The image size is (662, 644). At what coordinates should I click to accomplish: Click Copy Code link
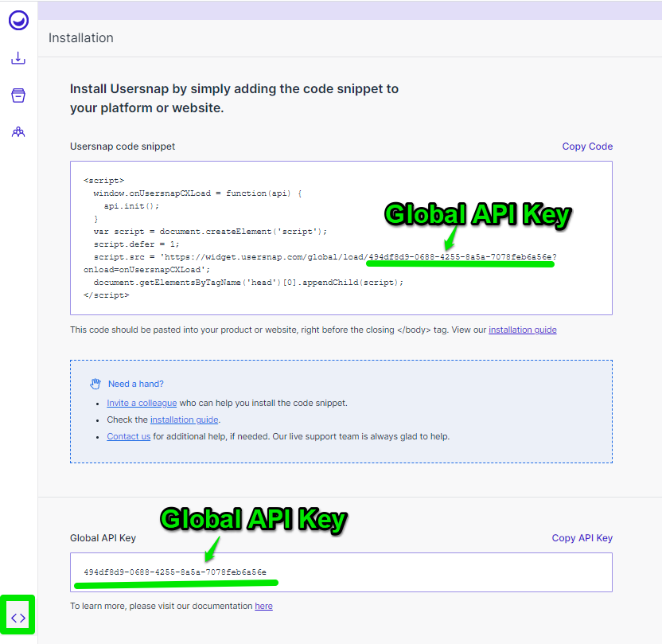587,146
